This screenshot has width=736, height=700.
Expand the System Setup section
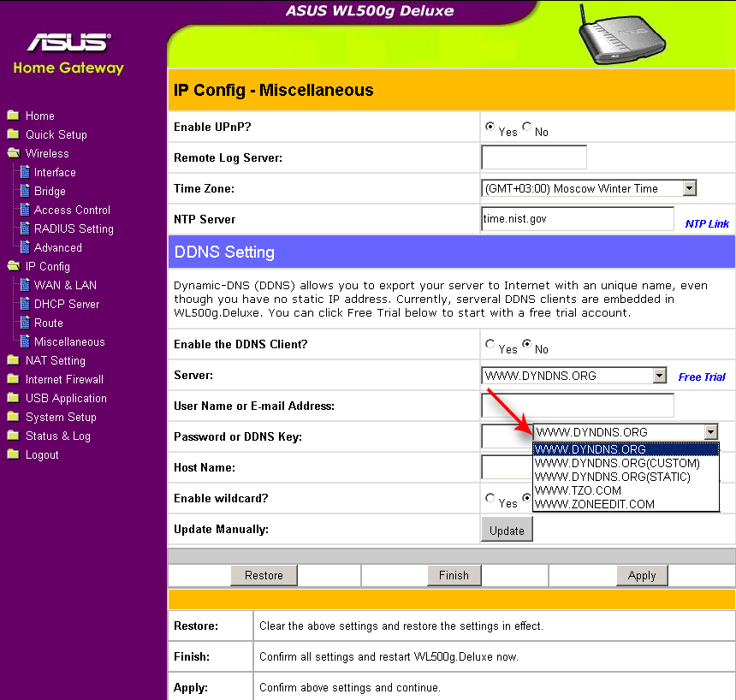(61, 418)
